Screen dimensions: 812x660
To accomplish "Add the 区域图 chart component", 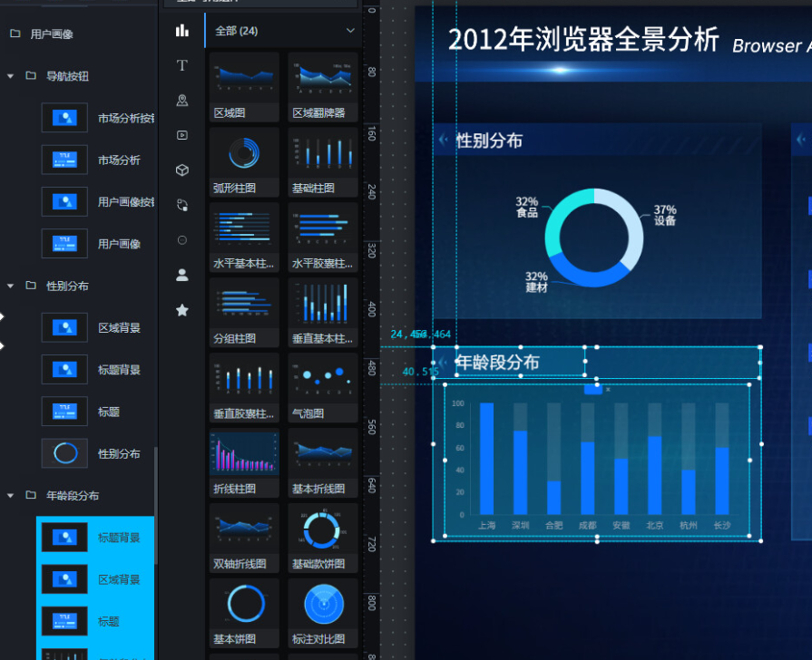I will pos(244,86).
